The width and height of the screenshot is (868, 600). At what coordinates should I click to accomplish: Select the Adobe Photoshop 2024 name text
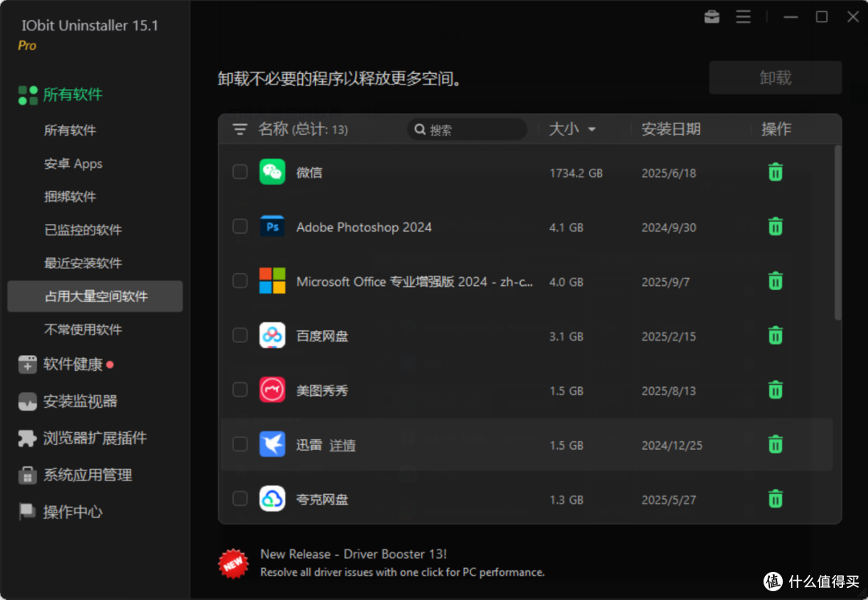tap(364, 227)
